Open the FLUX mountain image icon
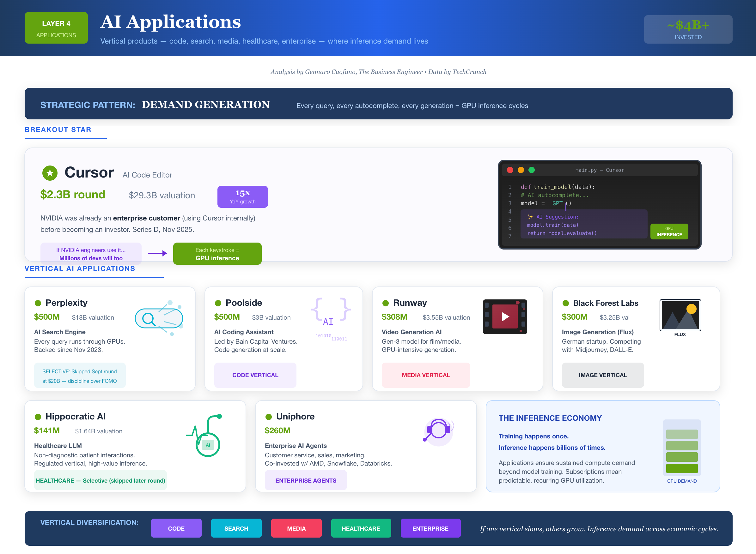Screen dimensions: 756x554 coord(680,315)
